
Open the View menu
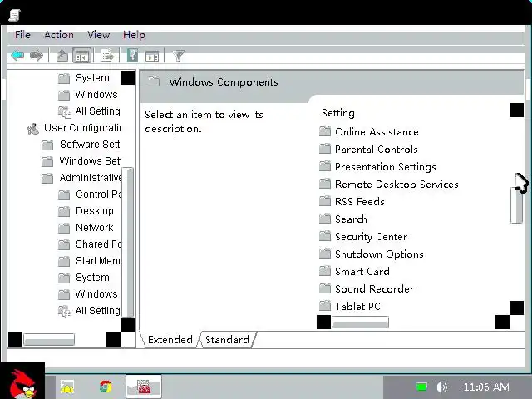(98, 35)
